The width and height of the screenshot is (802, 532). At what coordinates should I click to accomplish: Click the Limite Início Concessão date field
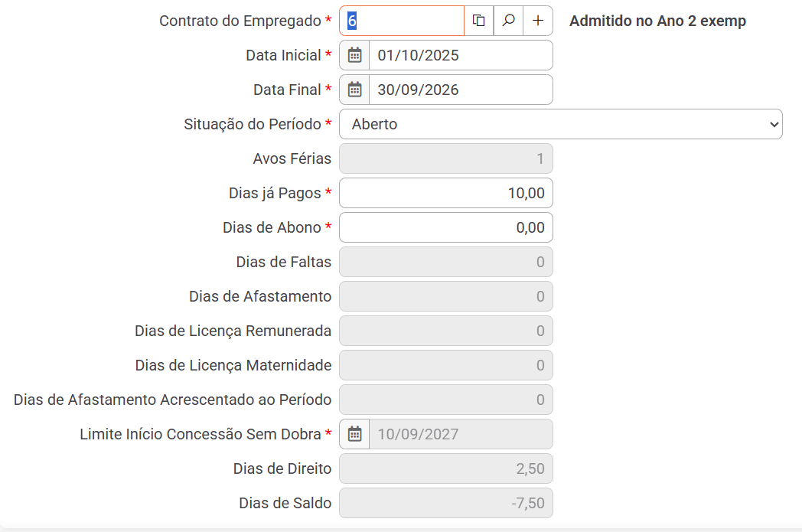click(460, 434)
